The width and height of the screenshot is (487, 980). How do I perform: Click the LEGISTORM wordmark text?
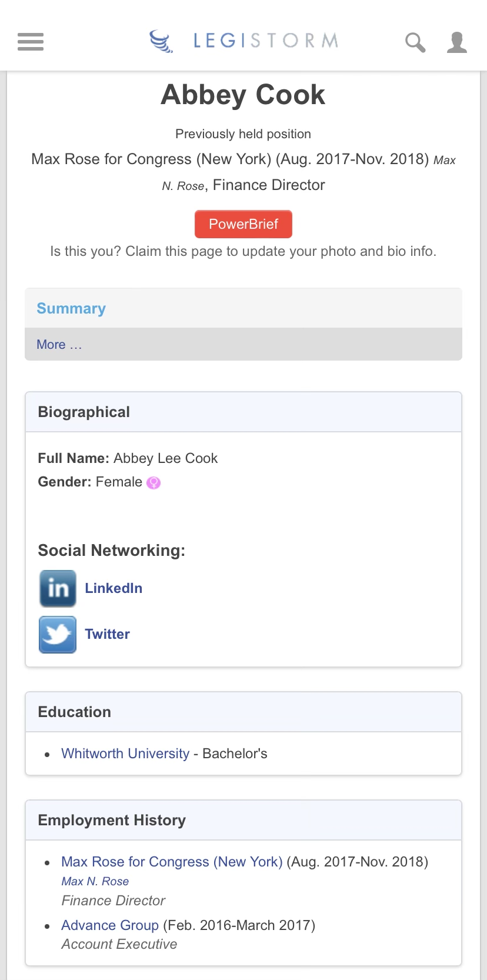coord(266,41)
